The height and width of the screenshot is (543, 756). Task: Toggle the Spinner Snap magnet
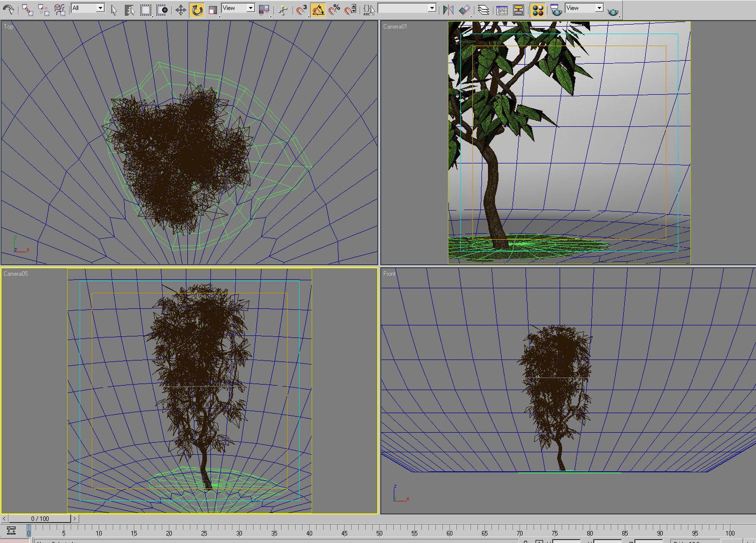350,10
